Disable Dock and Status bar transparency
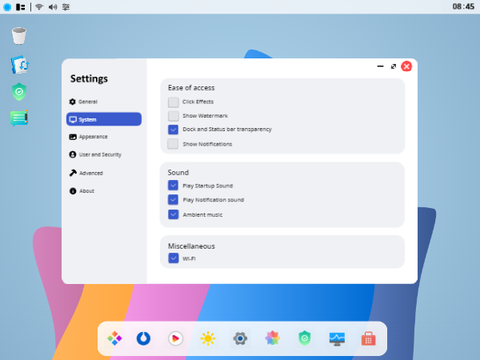Screen dimensions: 480x360 (173, 129)
